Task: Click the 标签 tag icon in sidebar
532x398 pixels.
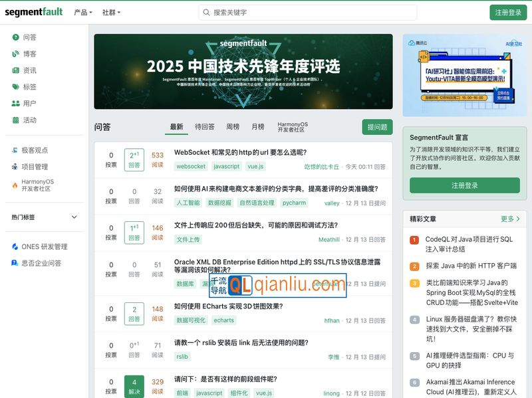Action: click(15, 87)
